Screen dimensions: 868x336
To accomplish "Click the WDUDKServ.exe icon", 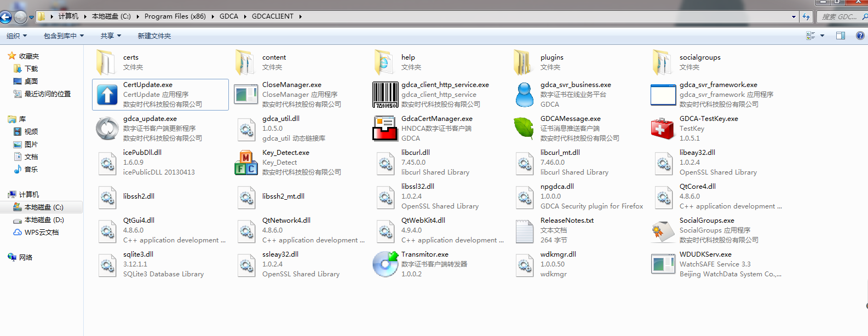I will point(663,264).
